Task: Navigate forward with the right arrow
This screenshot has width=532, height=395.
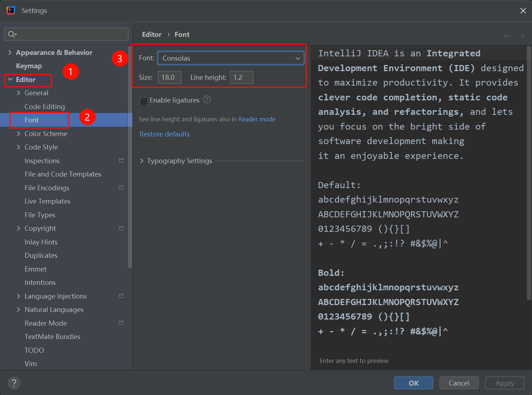Action: pos(521,35)
